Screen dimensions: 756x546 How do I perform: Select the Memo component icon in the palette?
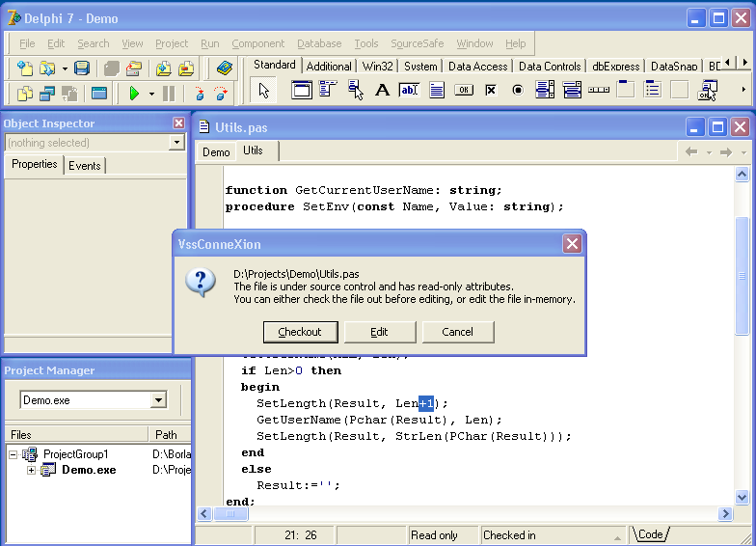click(x=437, y=91)
